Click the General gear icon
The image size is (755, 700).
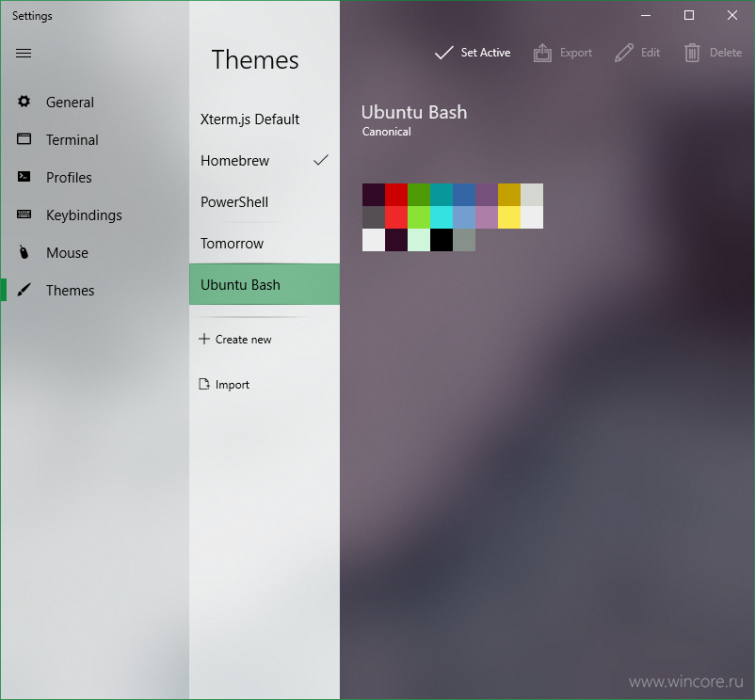[x=24, y=102]
